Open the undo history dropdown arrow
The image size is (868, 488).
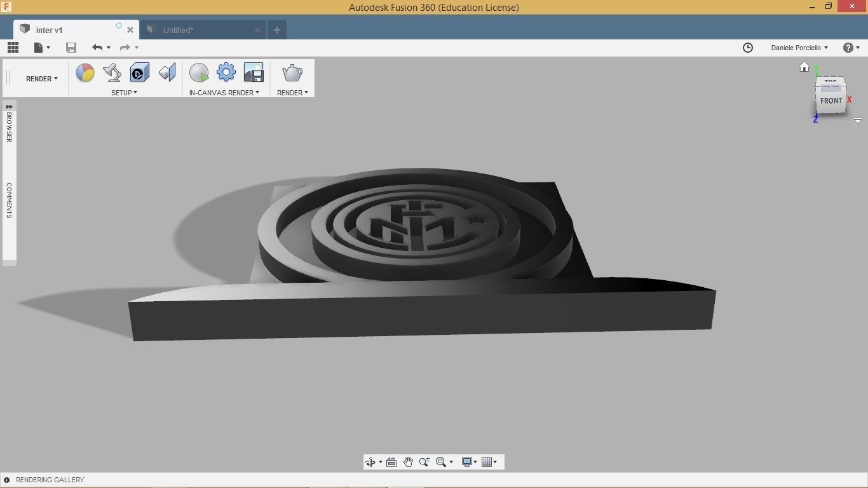click(x=109, y=48)
